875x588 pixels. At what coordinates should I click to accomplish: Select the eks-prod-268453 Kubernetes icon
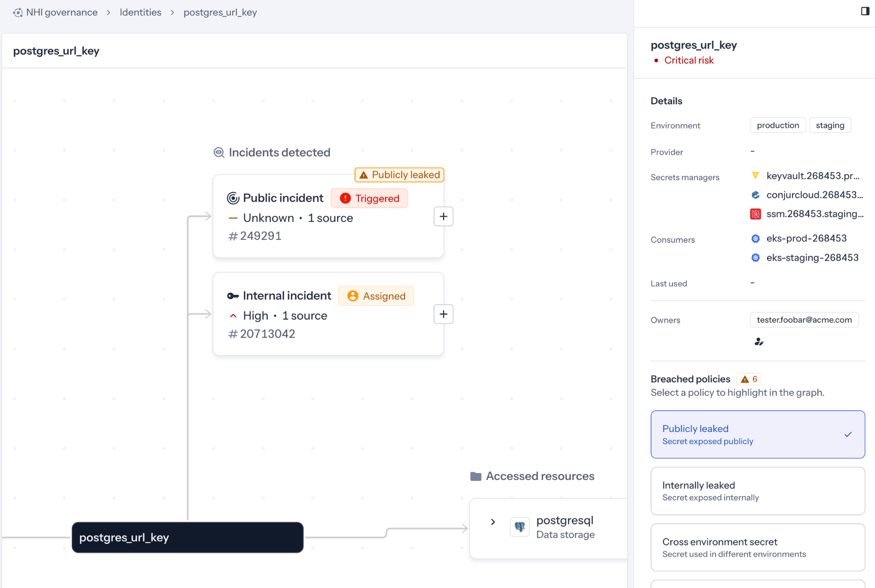[x=755, y=238]
